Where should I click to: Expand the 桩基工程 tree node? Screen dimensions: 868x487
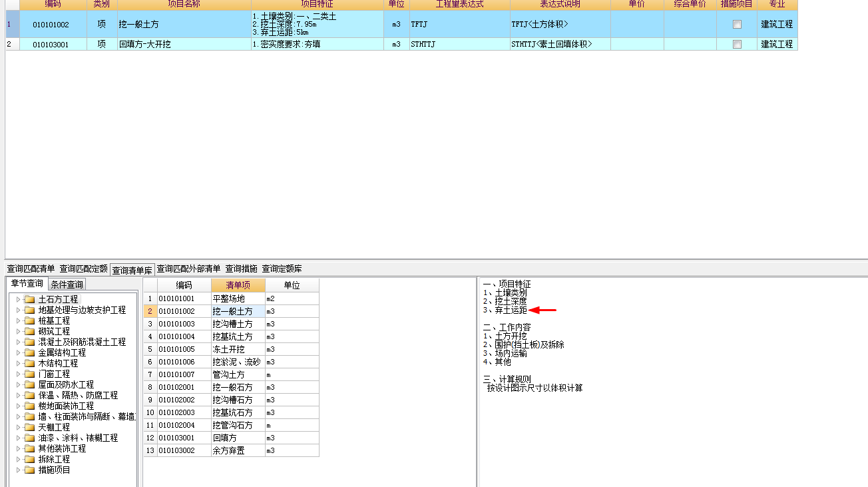click(x=19, y=320)
